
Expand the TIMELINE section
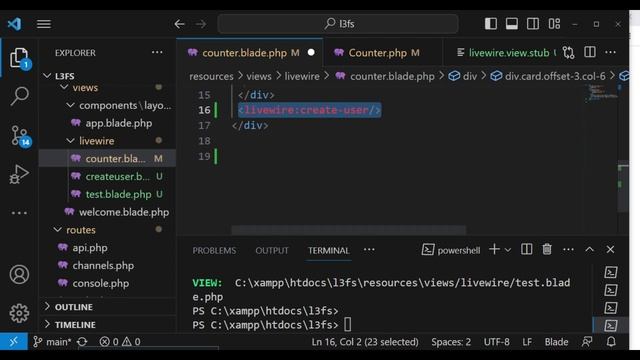(107, 325)
